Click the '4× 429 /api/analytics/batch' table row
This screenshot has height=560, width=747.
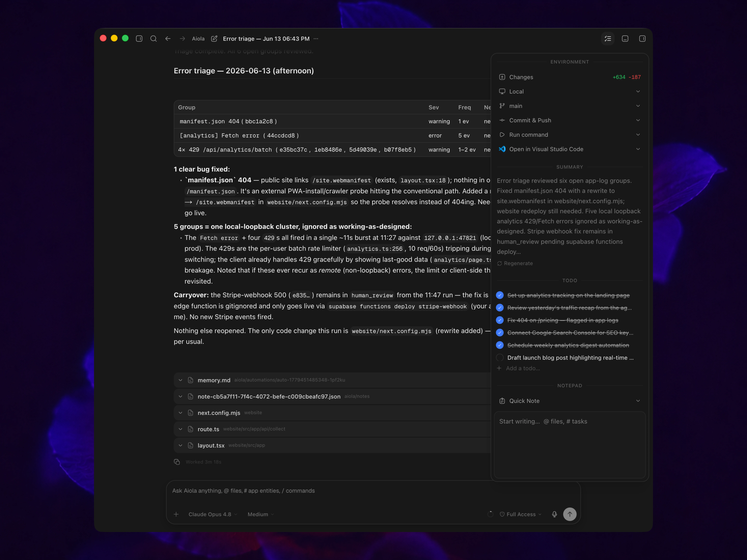coord(332,150)
